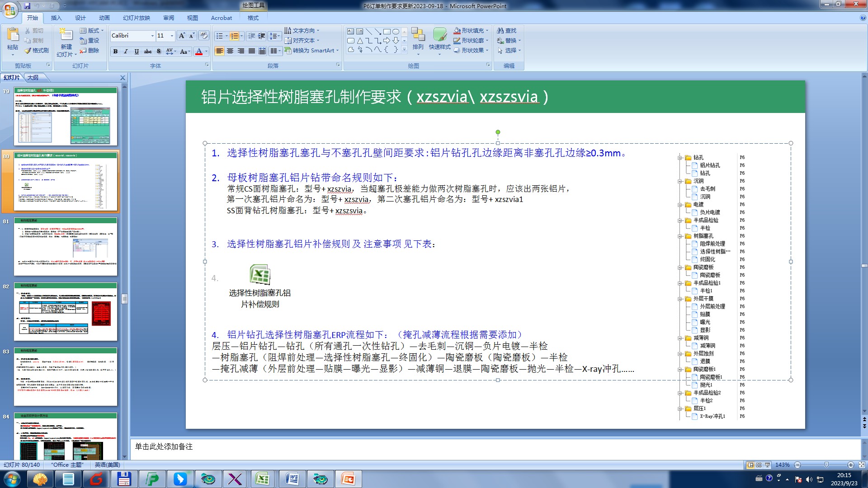Toggle italic formatting
Viewport: 868px width, 488px height.
pyautogui.click(x=126, y=52)
